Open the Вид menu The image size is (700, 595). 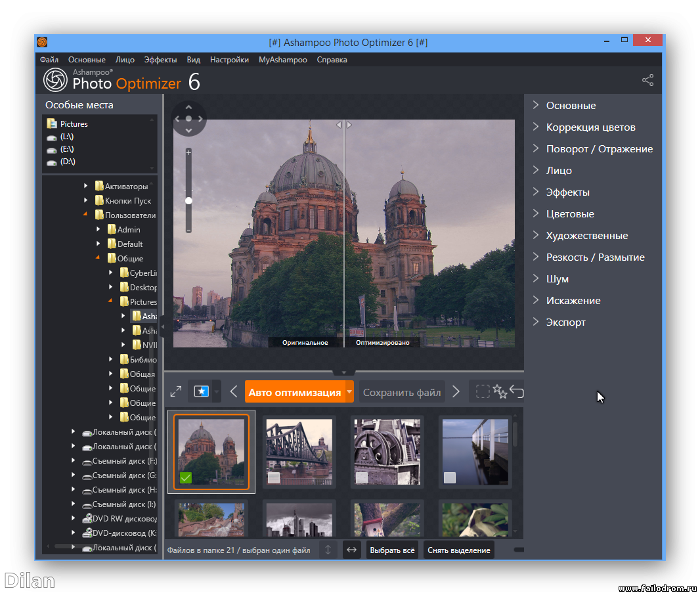click(x=193, y=59)
